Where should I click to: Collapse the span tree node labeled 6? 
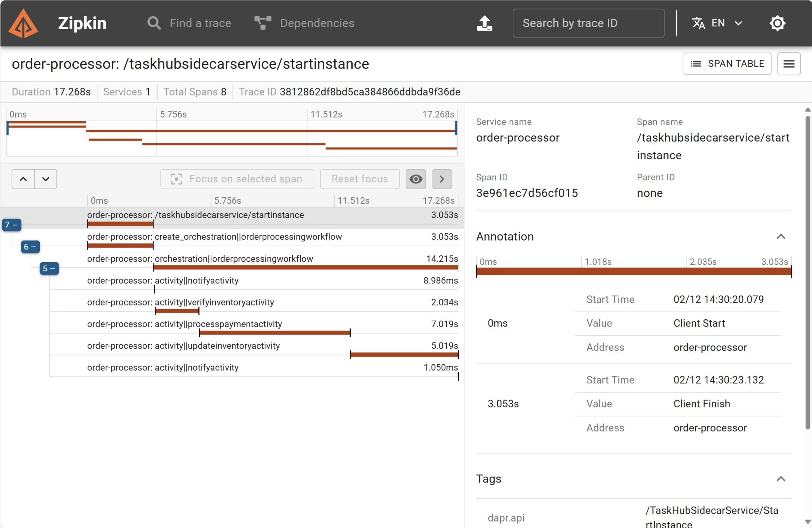pyautogui.click(x=30, y=247)
